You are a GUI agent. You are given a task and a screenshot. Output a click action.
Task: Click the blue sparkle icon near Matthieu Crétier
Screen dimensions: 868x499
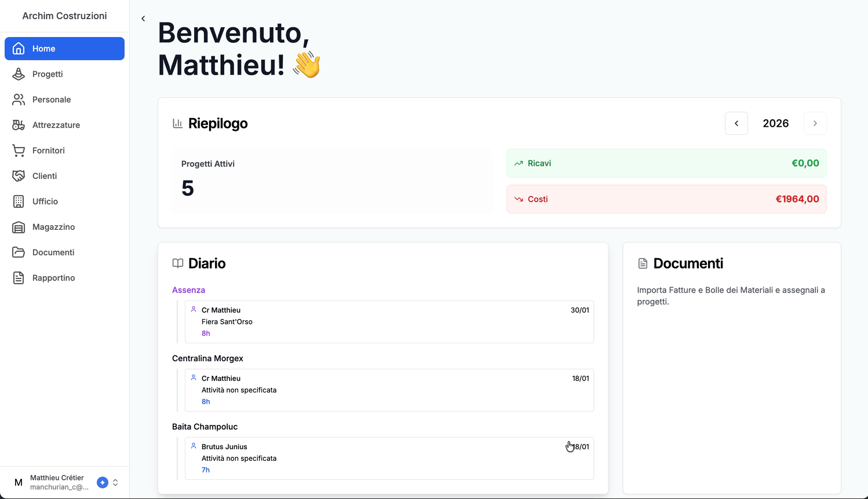coord(102,482)
